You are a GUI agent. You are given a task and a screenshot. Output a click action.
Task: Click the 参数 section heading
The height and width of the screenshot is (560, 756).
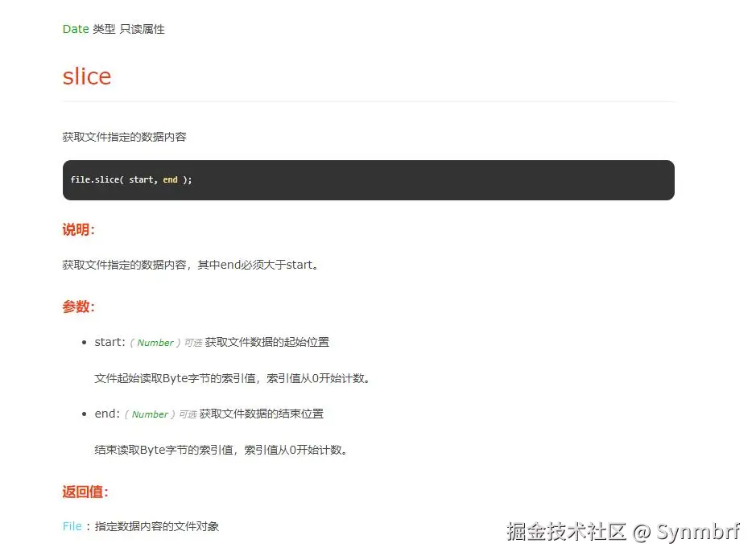tap(76, 307)
